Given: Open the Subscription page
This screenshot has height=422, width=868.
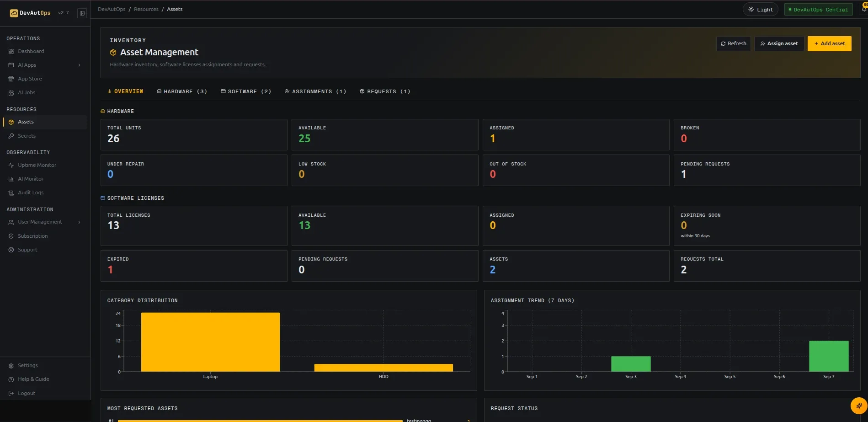Looking at the screenshot, I should 32,236.
